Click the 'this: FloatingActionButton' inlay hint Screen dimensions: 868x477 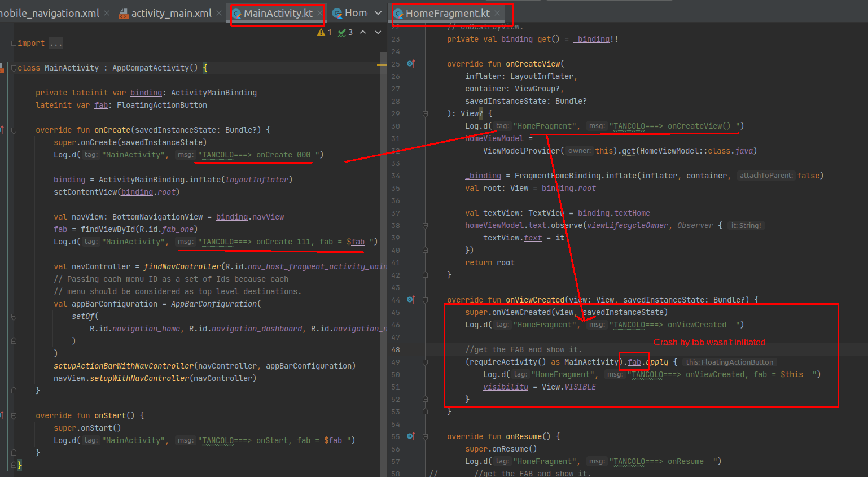pos(729,362)
